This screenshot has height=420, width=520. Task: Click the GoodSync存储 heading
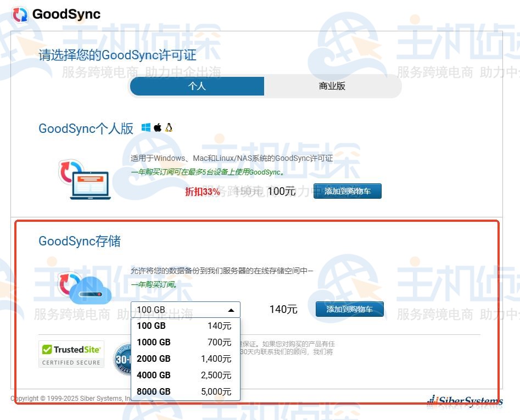80,241
